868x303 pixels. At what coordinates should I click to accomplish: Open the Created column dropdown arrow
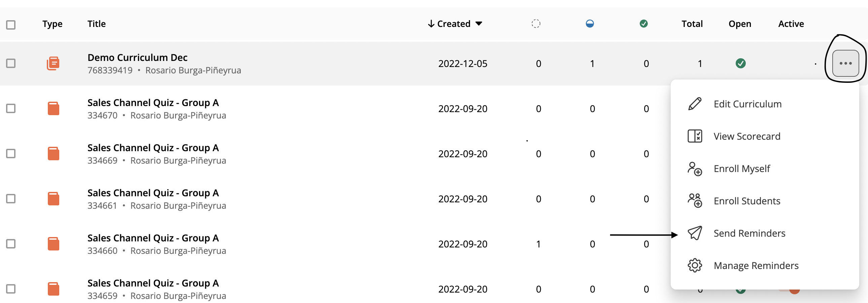[x=479, y=24]
